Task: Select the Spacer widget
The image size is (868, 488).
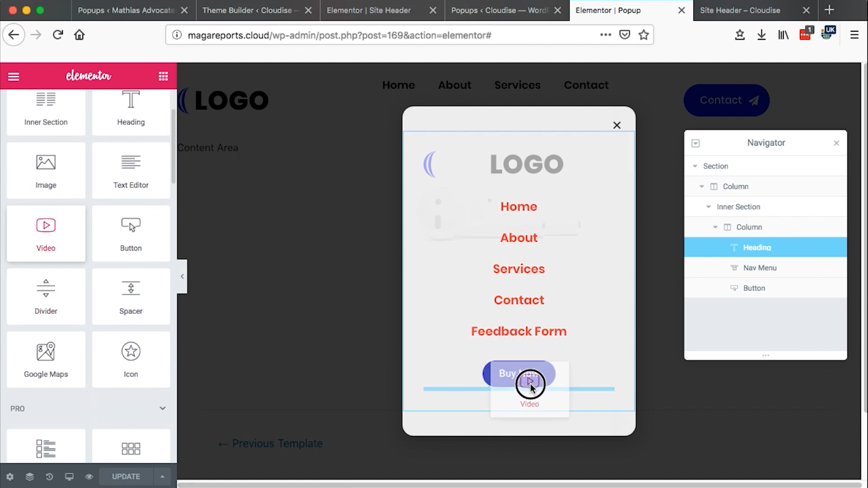Action: [131, 296]
